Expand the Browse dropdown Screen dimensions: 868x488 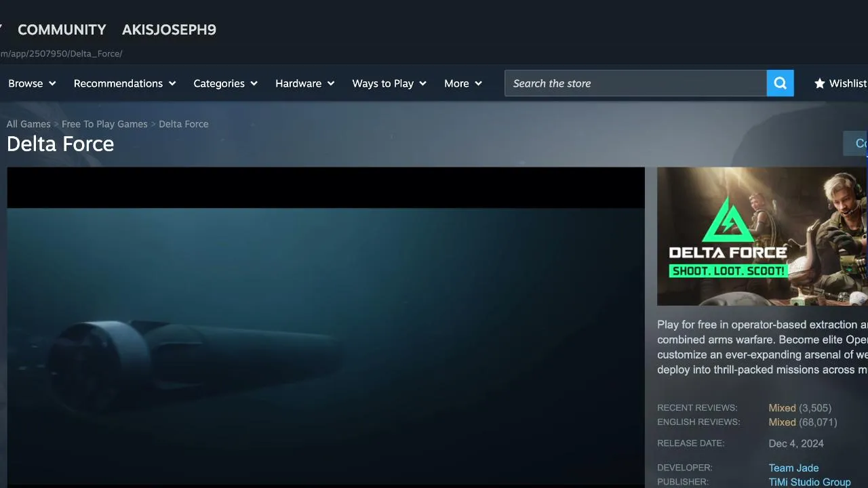click(32, 83)
